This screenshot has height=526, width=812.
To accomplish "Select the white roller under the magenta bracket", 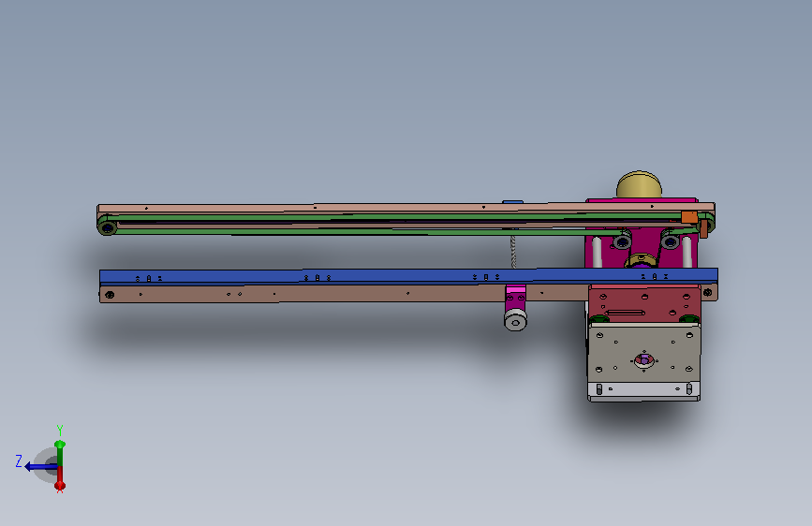I will 515,320.
